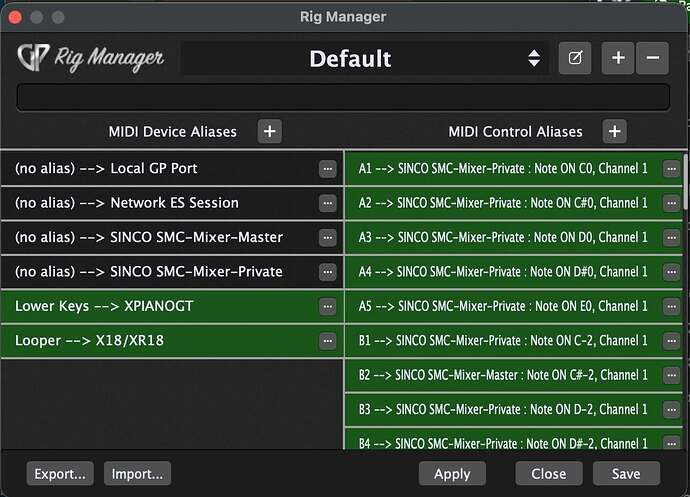
Task: Open options for A4 control alias
Action: (672, 272)
